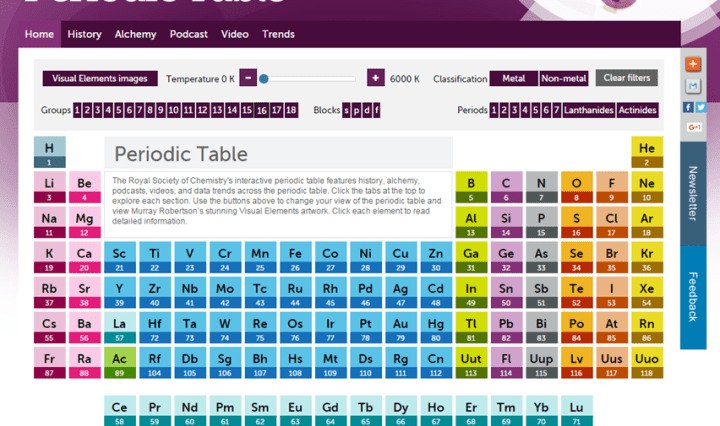
Task: Toggle the Non-metal classification filter
Action: (x=564, y=78)
